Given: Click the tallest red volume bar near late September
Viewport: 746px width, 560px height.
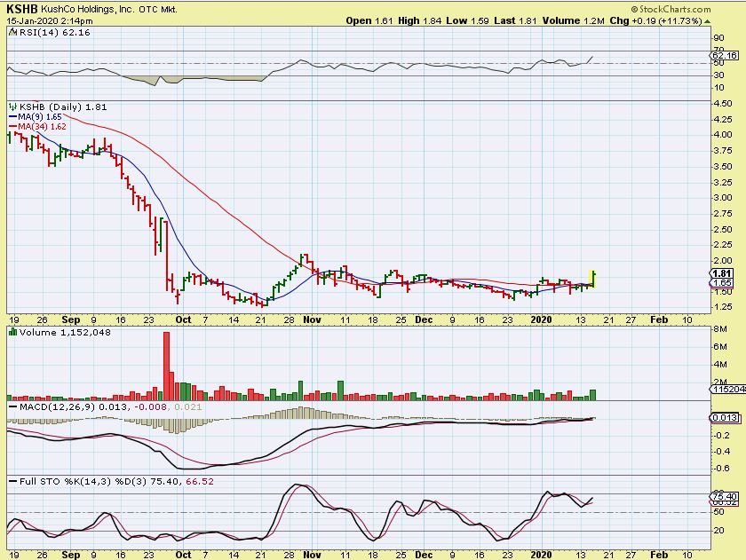Looking at the screenshot, I should [x=167, y=366].
